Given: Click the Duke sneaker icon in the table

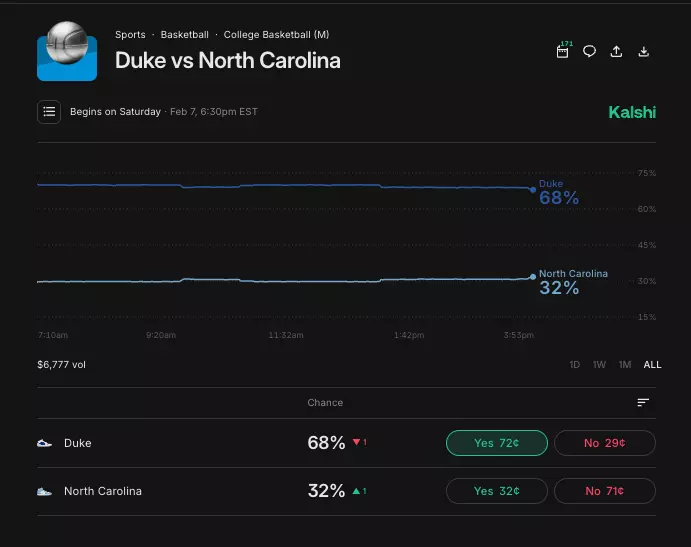Looking at the screenshot, I should tap(44, 443).
